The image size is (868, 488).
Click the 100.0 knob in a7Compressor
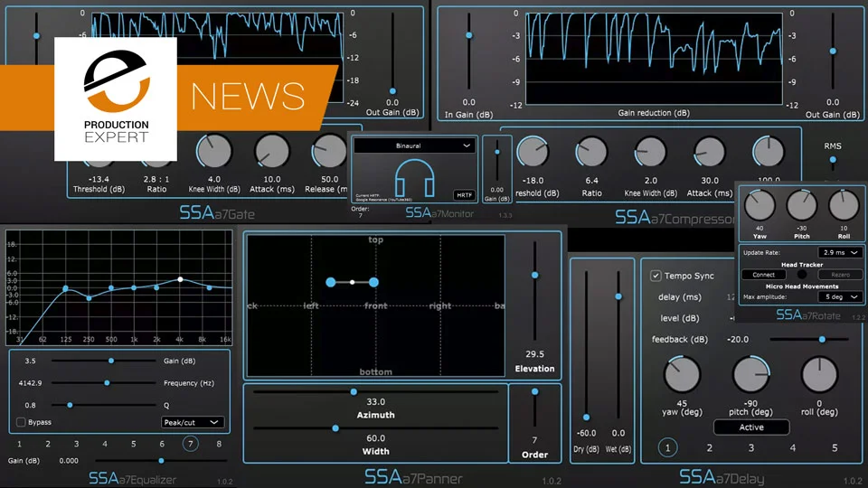(x=769, y=152)
